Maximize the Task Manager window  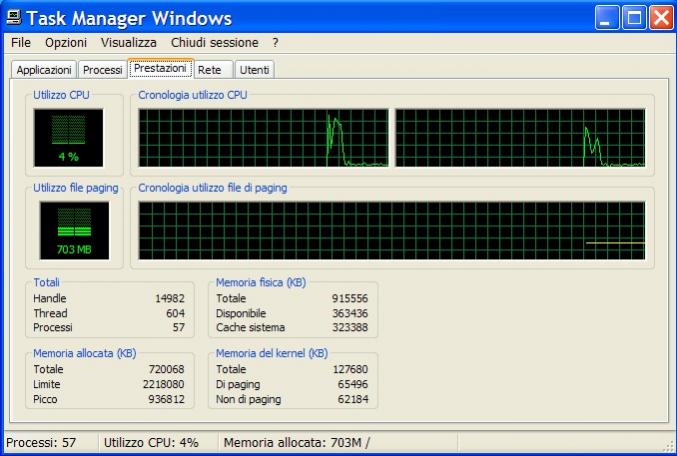tap(634, 18)
